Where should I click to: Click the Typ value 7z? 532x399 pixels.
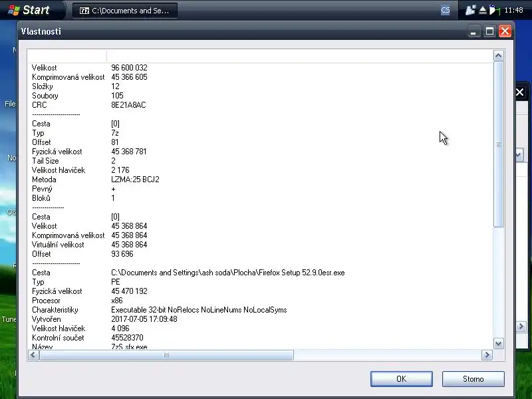(115, 133)
